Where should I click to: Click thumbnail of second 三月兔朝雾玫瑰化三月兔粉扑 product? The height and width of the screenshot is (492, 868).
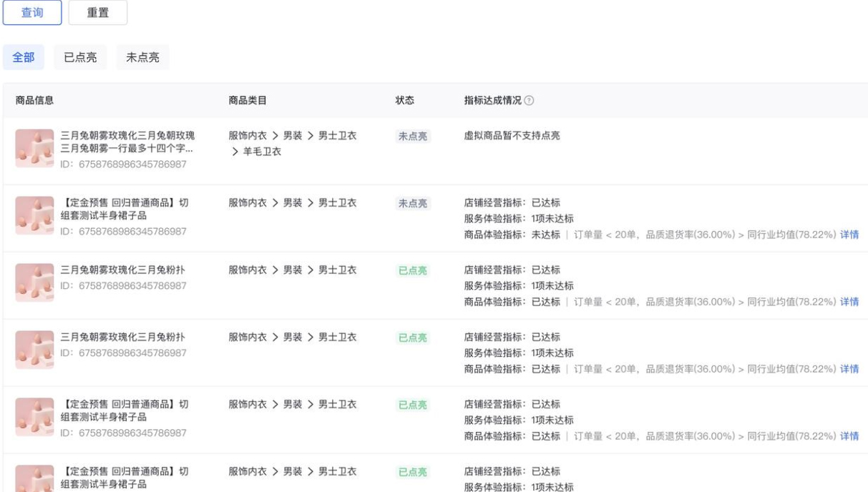[34, 350]
